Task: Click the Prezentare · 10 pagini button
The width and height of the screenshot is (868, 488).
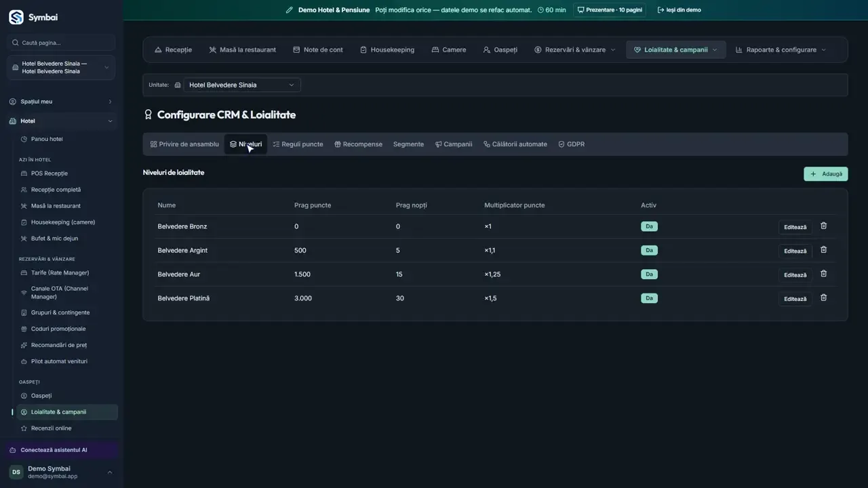Action: (x=610, y=10)
